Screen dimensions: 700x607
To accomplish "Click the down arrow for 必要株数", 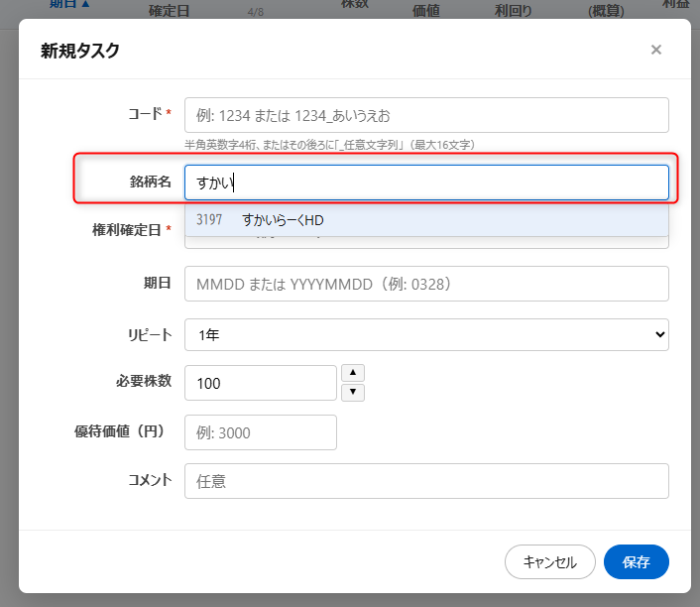I will pyautogui.click(x=352, y=392).
